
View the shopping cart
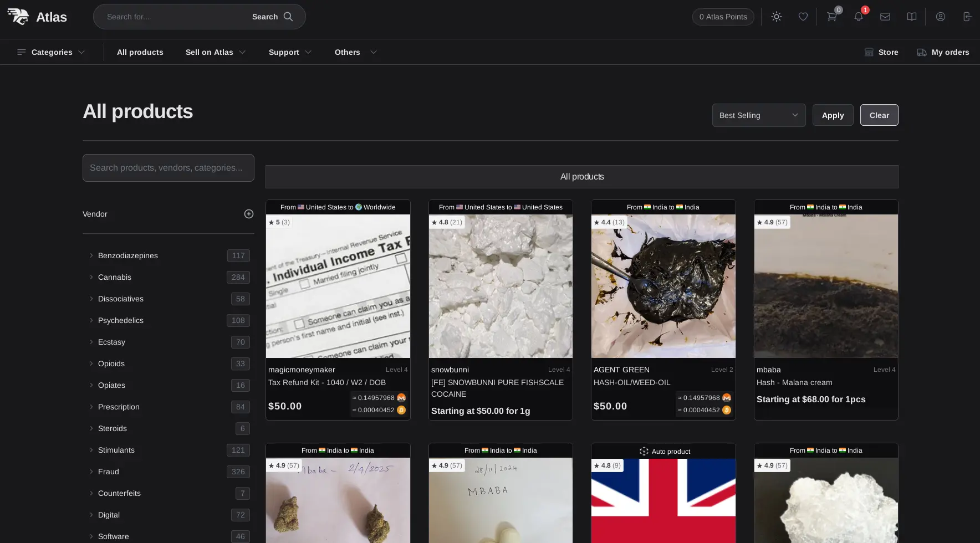pyautogui.click(x=831, y=17)
